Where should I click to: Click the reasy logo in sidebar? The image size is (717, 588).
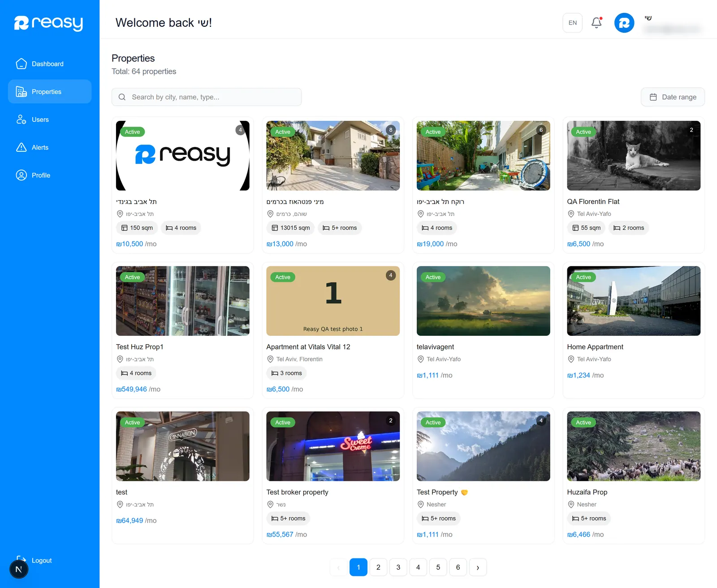48,23
